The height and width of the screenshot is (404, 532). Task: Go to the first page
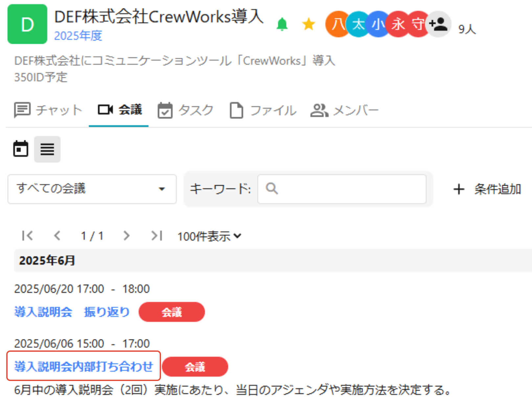pos(28,236)
